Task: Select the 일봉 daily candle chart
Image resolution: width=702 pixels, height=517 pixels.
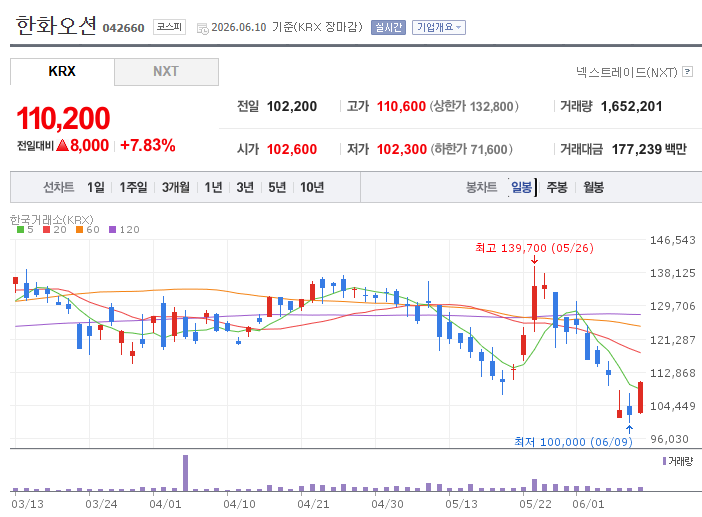Action: pos(522,187)
